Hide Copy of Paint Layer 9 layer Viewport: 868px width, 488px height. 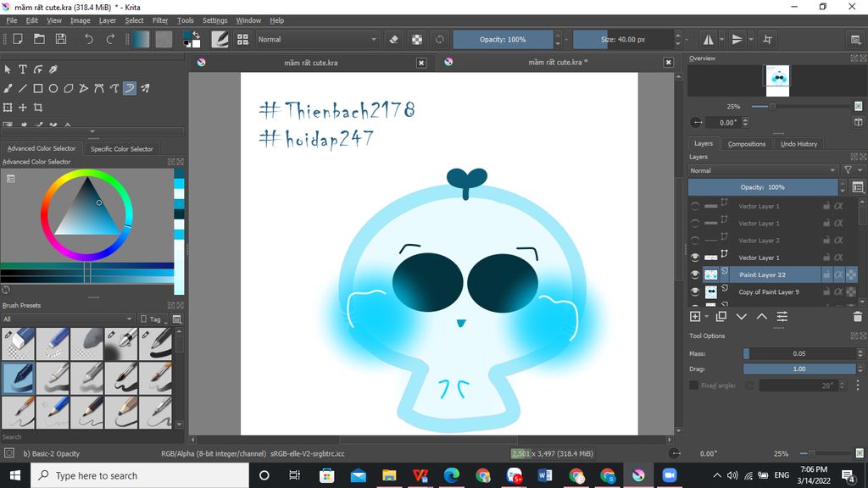coord(695,291)
